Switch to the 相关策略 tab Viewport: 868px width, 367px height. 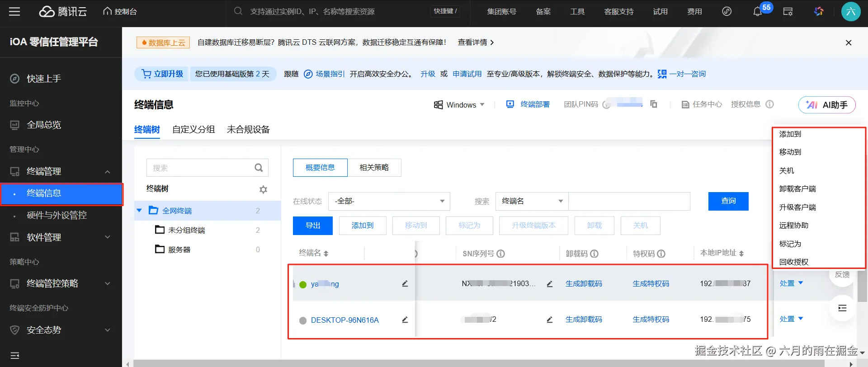pyautogui.click(x=374, y=168)
